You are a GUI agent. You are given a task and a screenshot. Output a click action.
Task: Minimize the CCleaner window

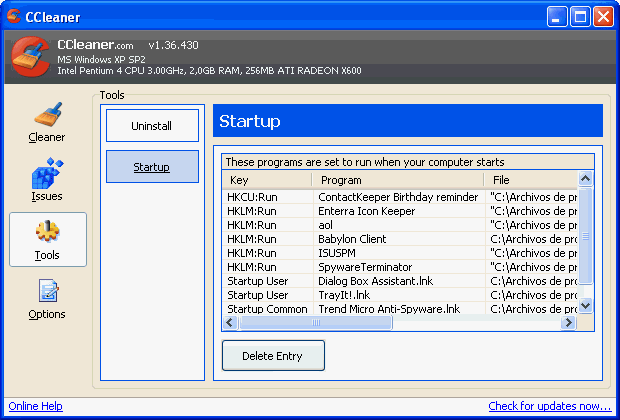tap(557, 17)
